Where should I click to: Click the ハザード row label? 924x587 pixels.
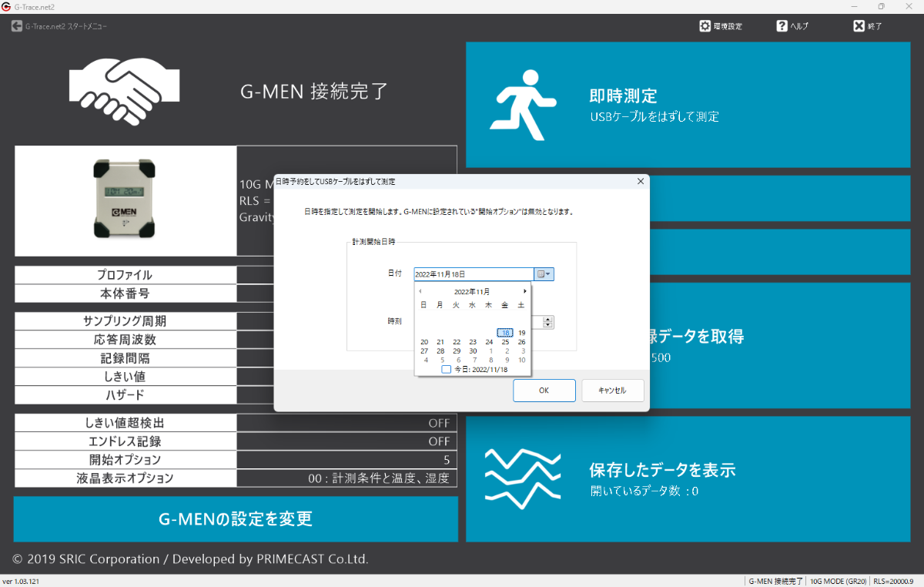click(125, 395)
